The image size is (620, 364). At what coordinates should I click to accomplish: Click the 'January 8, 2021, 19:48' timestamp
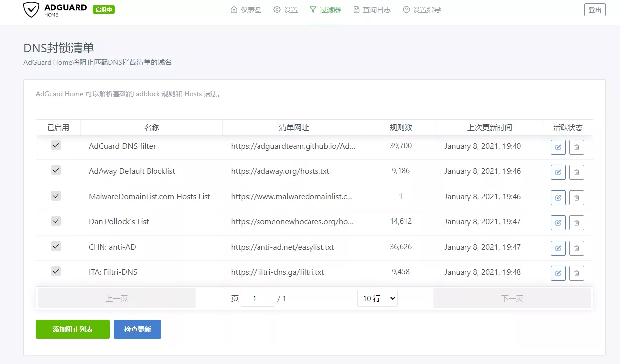483,272
